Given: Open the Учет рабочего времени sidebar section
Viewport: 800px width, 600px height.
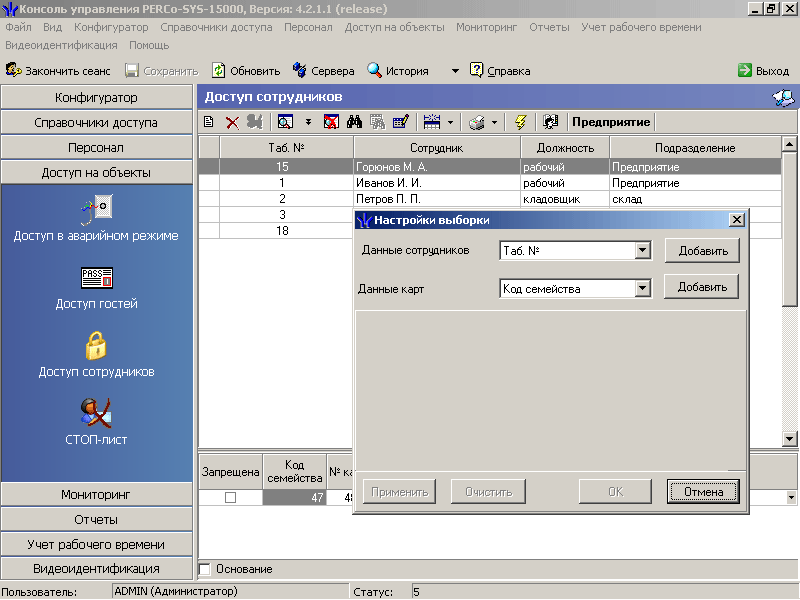Looking at the screenshot, I should (x=96, y=544).
